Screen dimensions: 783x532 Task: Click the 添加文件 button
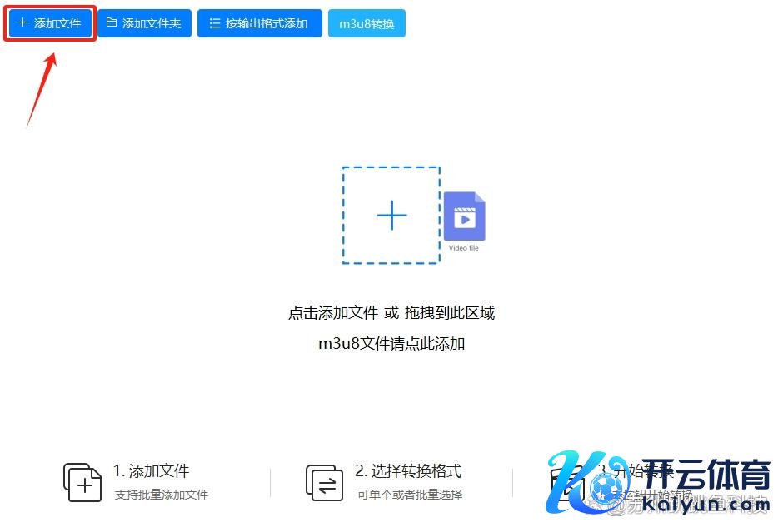click(x=50, y=23)
